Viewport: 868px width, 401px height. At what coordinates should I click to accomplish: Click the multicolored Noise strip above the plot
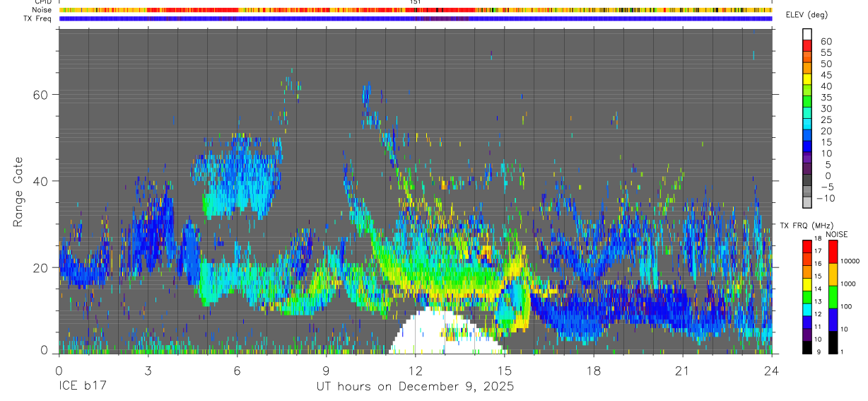[x=416, y=11]
